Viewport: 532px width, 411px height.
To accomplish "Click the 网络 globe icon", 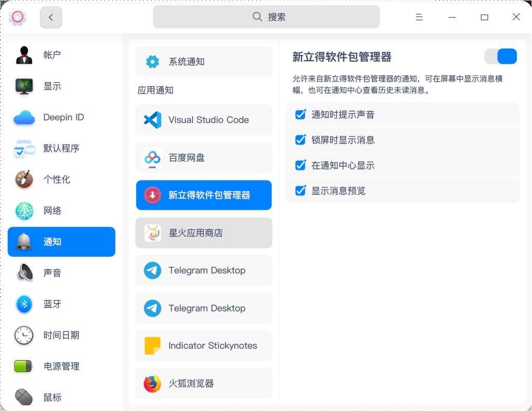I will 24,211.
